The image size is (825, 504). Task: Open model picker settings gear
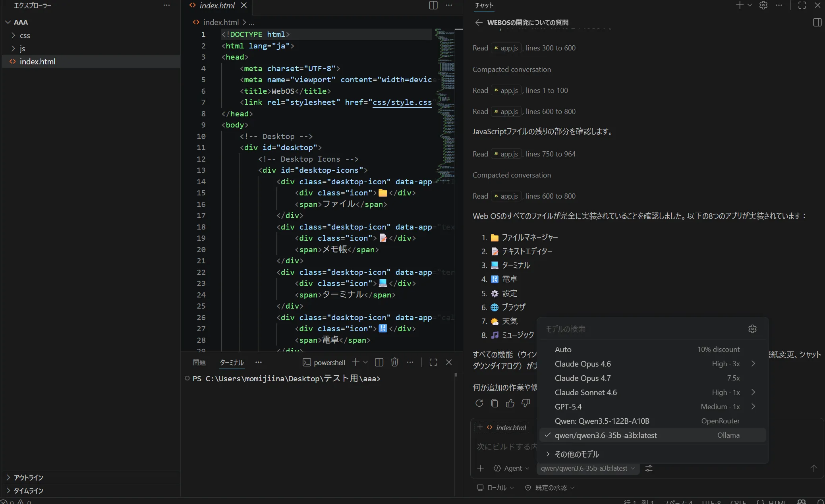(752, 329)
